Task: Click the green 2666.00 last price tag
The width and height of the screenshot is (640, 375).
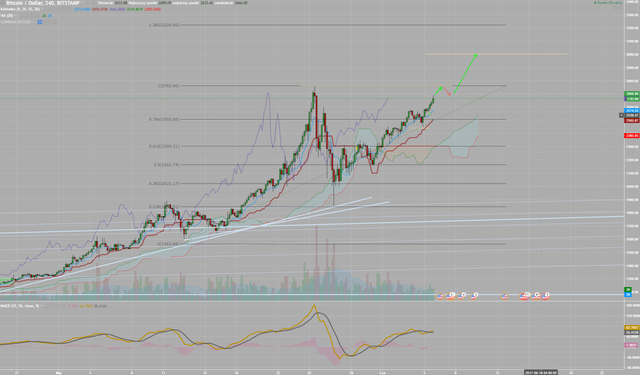Action: click(x=631, y=94)
